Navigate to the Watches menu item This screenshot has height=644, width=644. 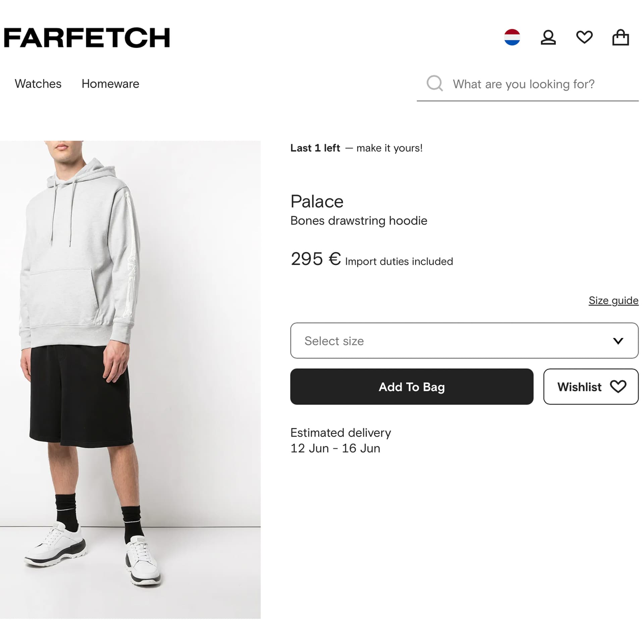[38, 84]
